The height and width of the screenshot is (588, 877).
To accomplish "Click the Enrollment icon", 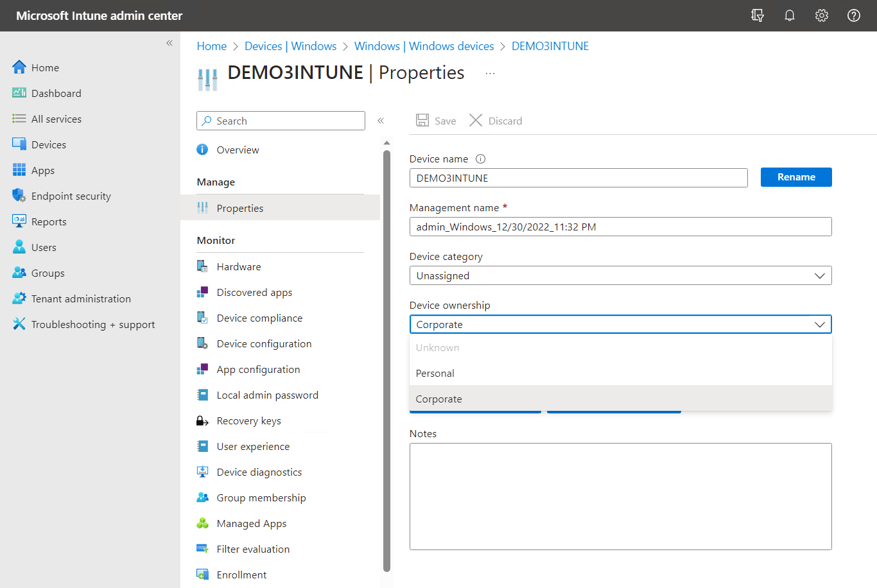I will pos(202,575).
